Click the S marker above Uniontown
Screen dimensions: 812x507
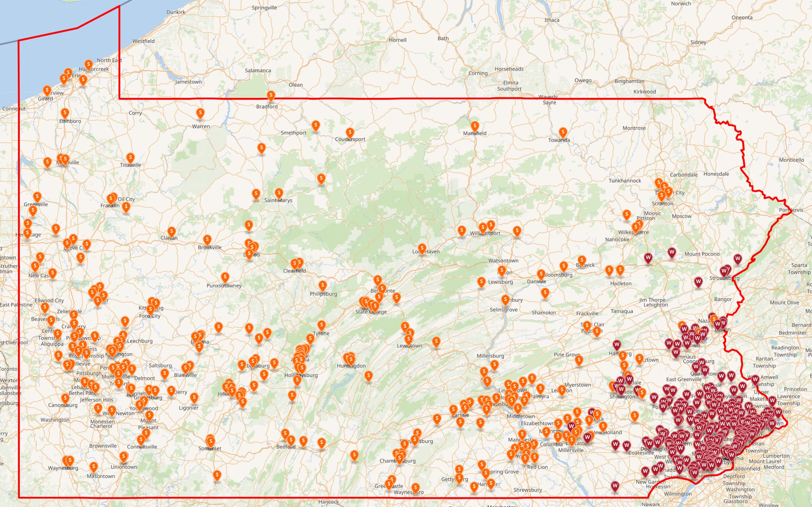124,457
